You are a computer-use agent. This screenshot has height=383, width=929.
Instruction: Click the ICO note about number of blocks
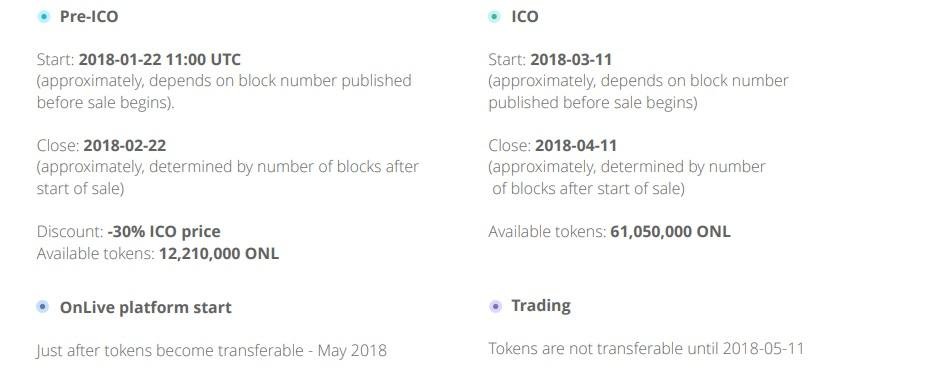pyautogui.click(x=627, y=177)
